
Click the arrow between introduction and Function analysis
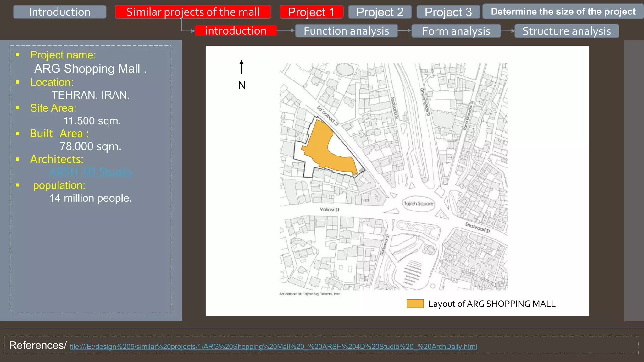point(286,30)
